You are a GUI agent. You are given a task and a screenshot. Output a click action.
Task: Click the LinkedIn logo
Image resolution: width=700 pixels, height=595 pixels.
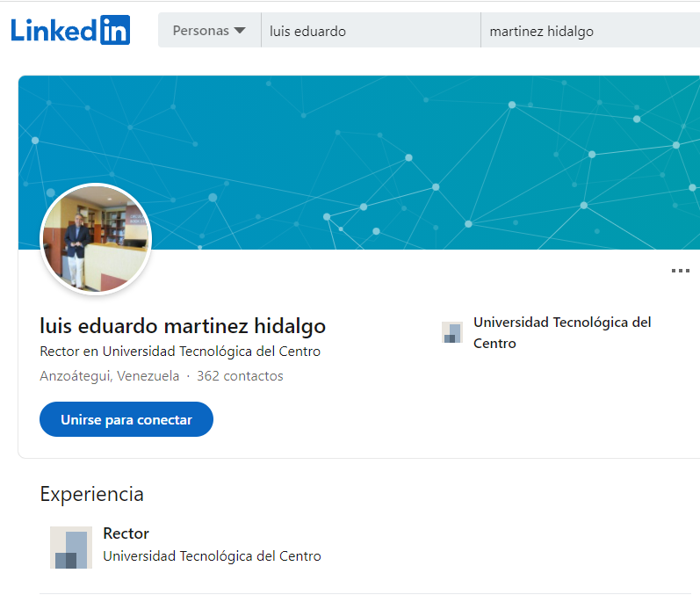(70, 31)
